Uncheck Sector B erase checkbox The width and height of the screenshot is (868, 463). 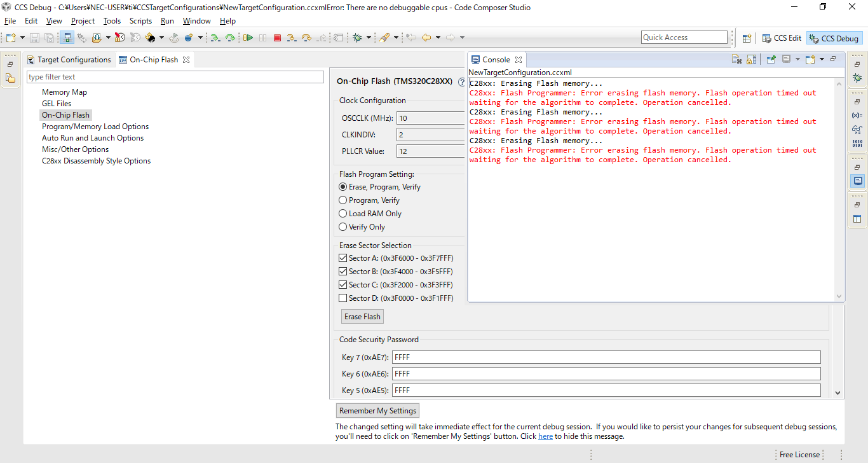tap(343, 272)
